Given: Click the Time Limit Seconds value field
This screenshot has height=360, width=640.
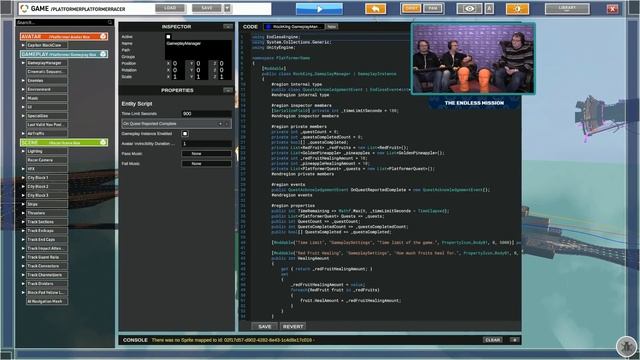Looking at the screenshot, I should click(x=207, y=114).
